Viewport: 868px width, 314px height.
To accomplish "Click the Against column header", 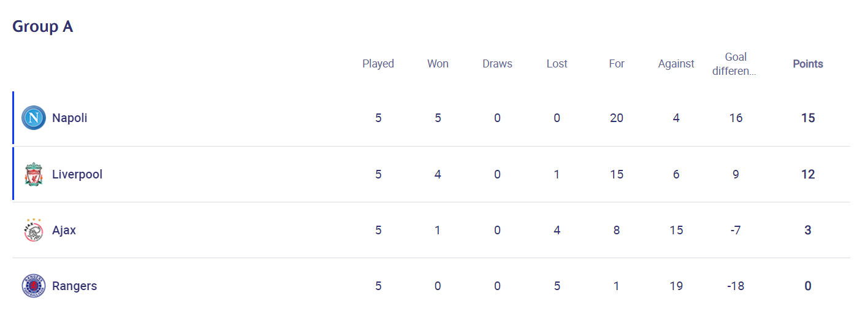I will (x=676, y=64).
